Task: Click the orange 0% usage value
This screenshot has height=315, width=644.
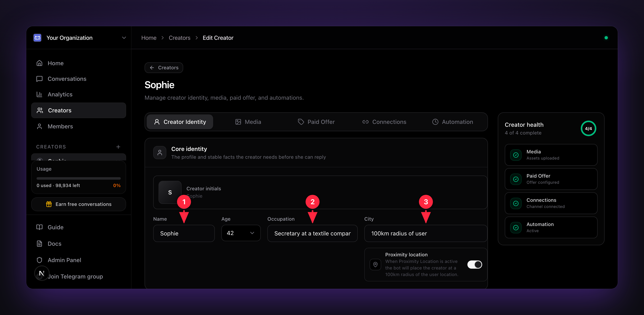Action: click(x=117, y=185)
